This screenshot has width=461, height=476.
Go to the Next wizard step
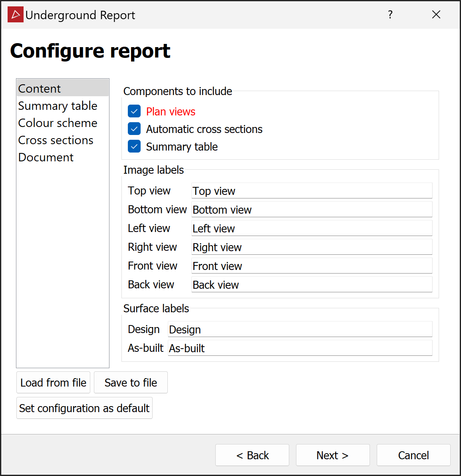click(x=332, y=455)
